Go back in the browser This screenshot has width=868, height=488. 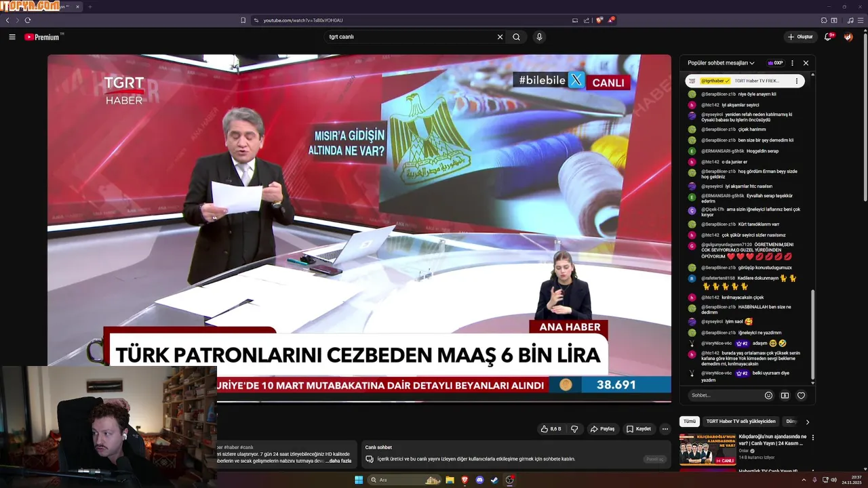[7, 20]
